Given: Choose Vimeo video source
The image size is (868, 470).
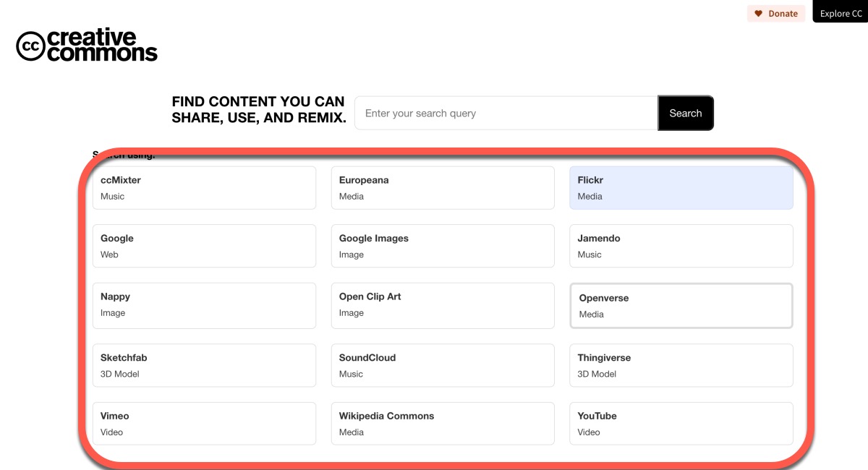Looking at the screenshot, I should pyautogui.click(x=204, y=424).
